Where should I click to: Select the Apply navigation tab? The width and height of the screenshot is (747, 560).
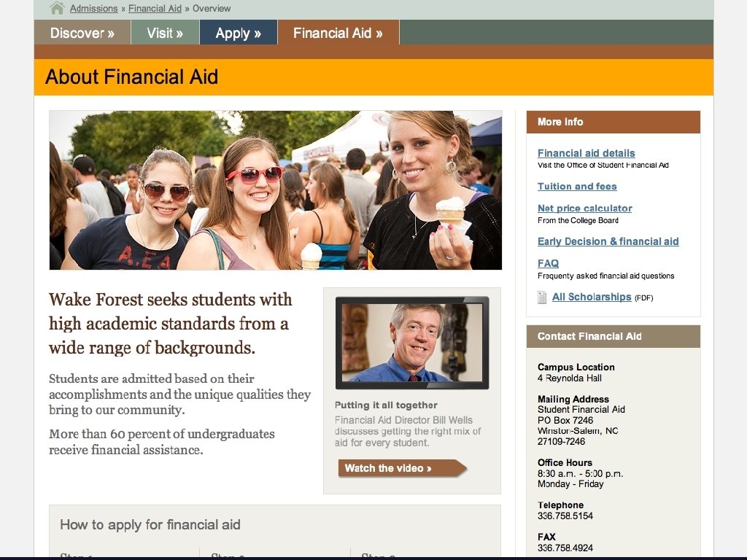(x=239, y=32)
